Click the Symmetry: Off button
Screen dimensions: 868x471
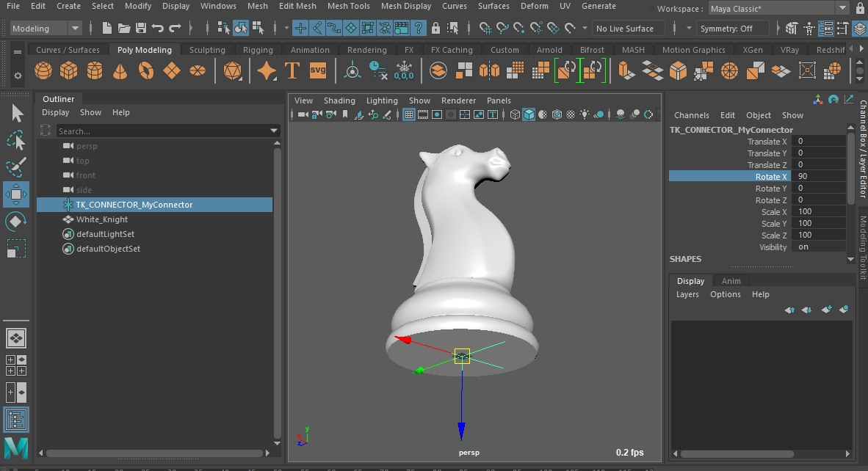[x=732, y=29]
